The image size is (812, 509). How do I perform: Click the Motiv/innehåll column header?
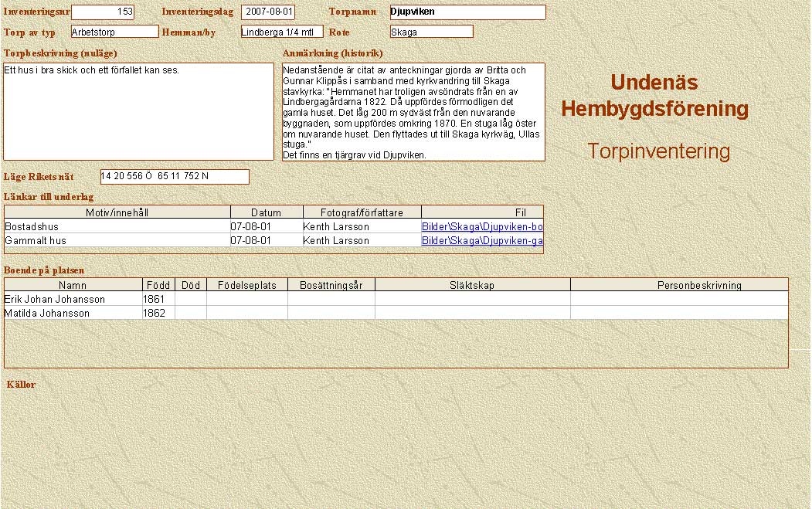(117, 212)
